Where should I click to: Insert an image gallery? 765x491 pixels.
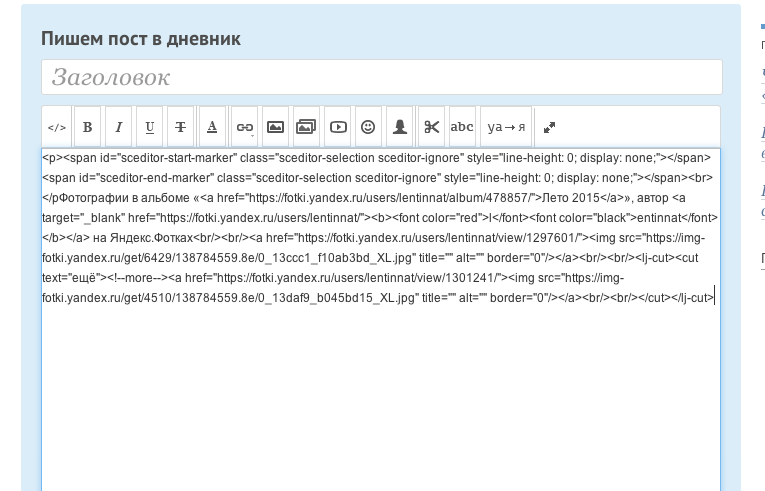[x=306, y=127]
